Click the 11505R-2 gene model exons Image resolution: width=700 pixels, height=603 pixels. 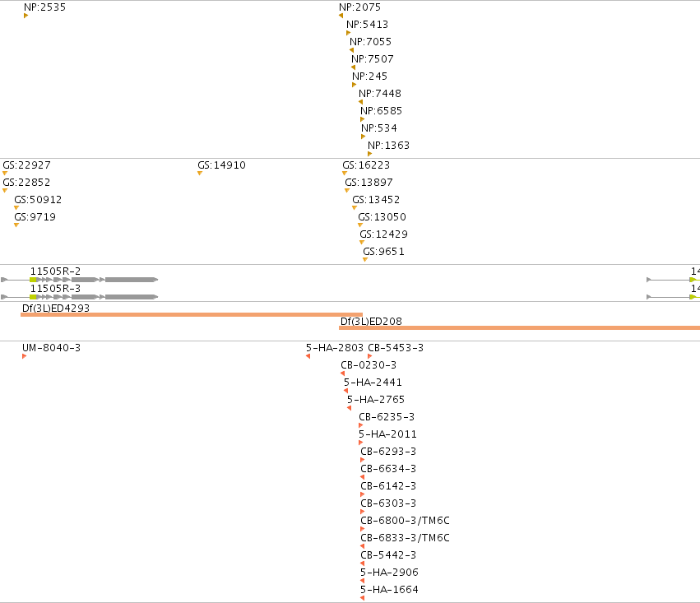pos(80,280)
